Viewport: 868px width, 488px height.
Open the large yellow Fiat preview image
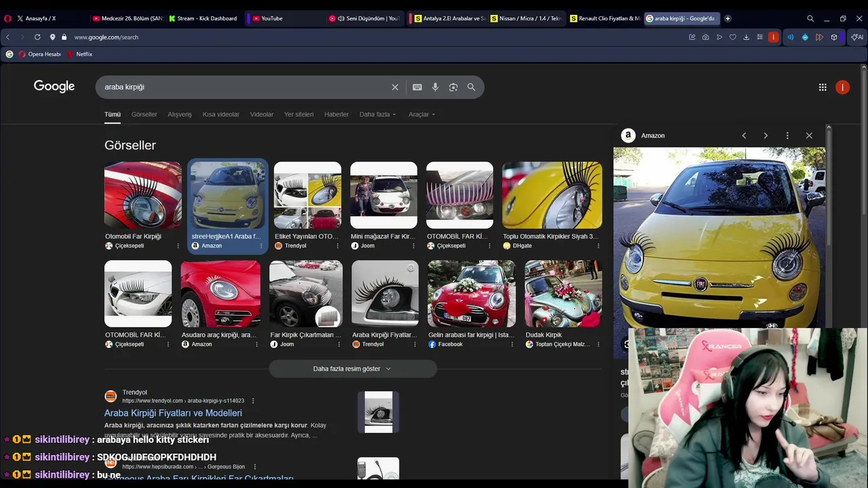coord(719,239)
